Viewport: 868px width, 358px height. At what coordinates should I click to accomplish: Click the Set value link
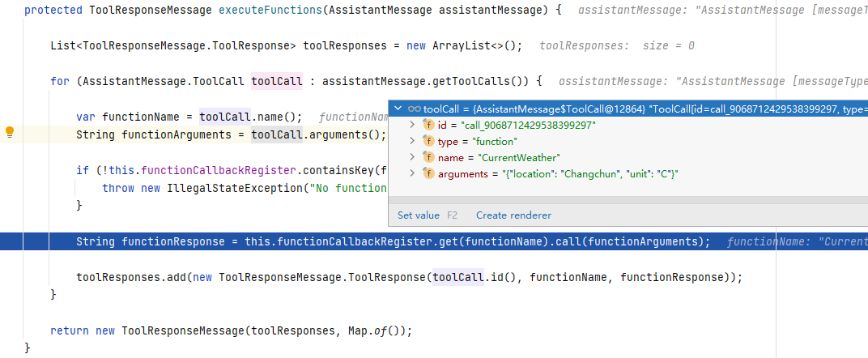tap(419, 215)
